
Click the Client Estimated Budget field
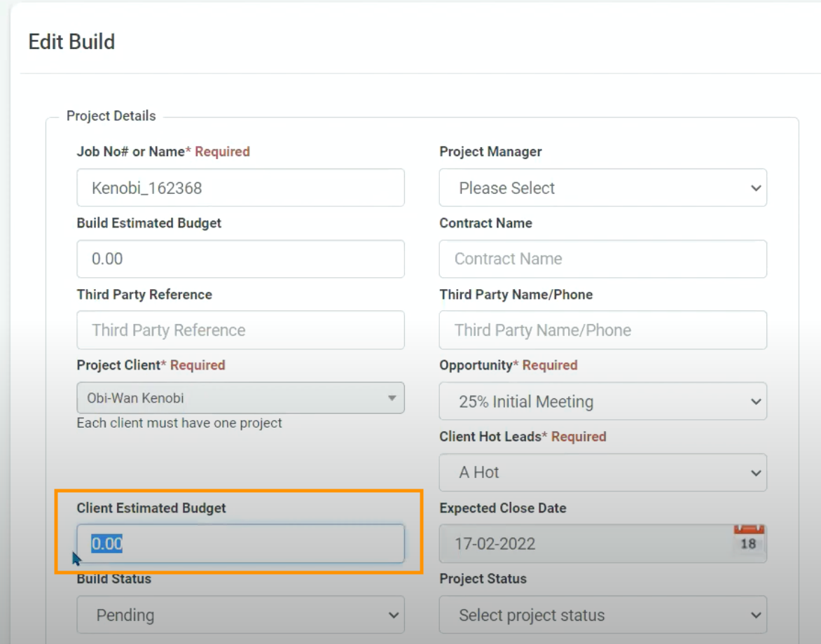pyautogui.click(x=240, y=544)
